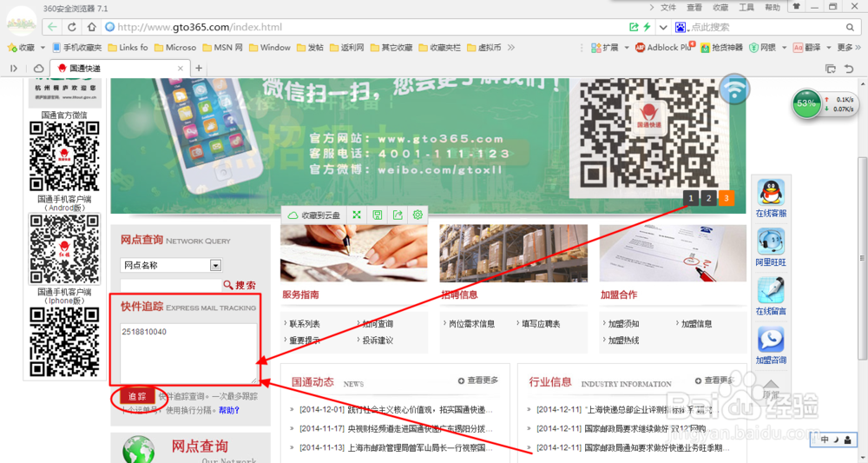Open the 虚拟币 bookmark folder

click(x=484, y=48)
